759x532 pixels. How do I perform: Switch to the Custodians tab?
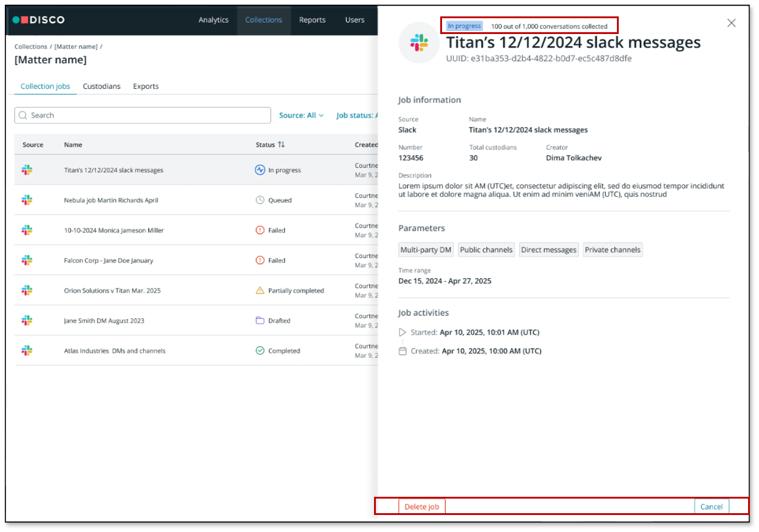click(101, 86)
